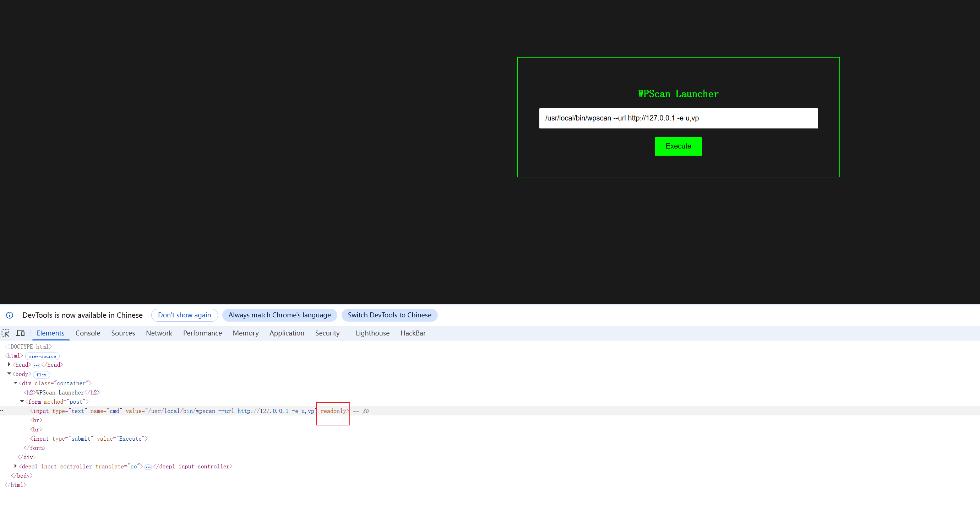Select the closing body tag line
The height and width of the screenshot is (505, 980).
(x=22, y=476)
